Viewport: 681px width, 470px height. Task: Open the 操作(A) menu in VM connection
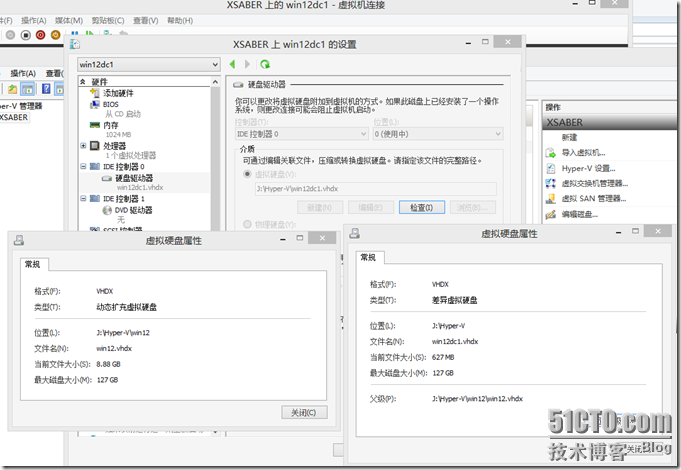tap(33, 20)
